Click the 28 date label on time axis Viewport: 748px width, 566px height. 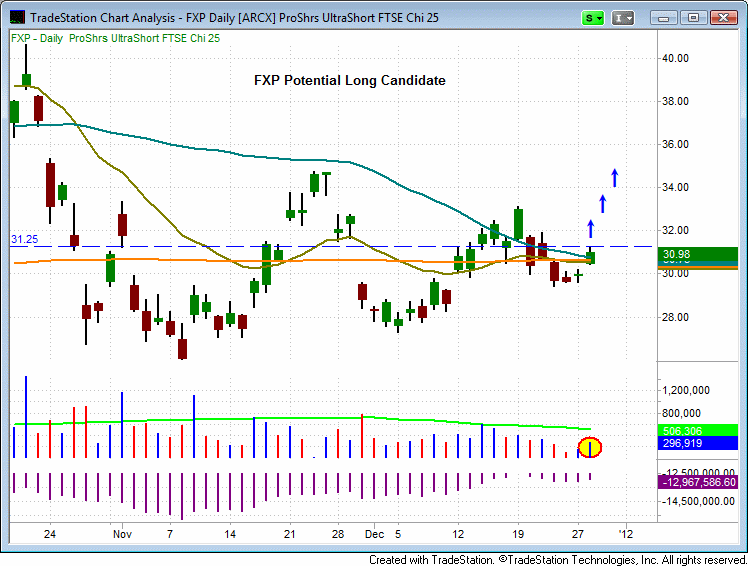pos(338,534)
